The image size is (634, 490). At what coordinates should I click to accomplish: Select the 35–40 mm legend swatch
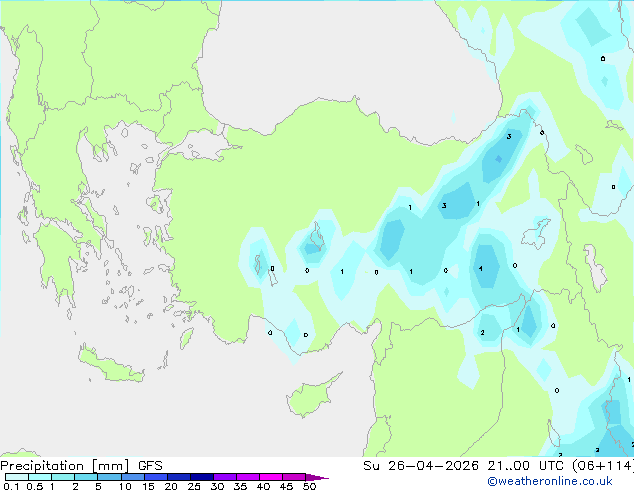pyautogui.click(x=247, y=477)
